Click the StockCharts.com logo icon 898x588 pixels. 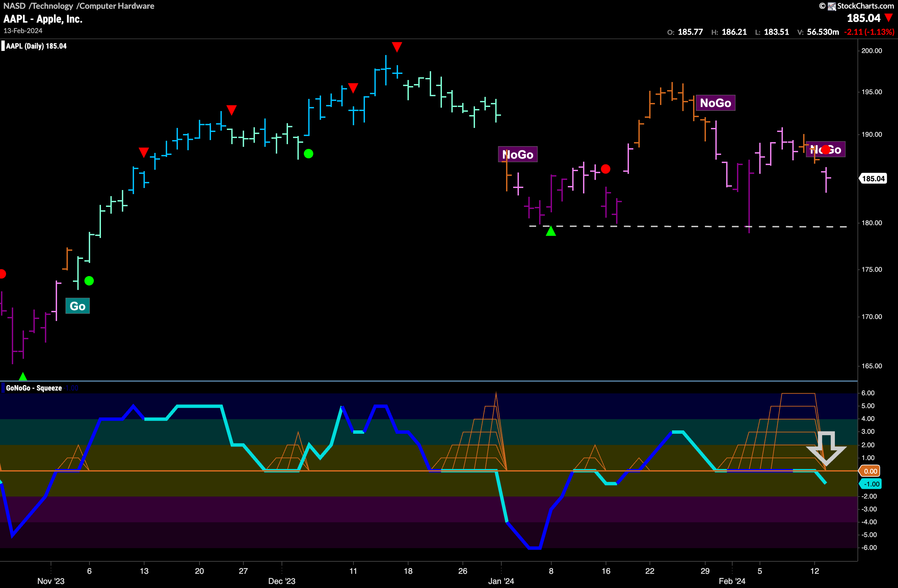pos(831,6)
